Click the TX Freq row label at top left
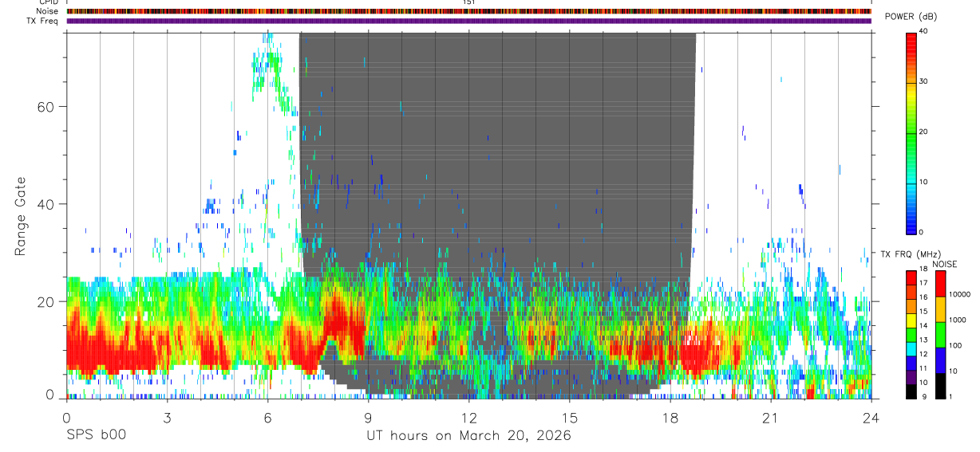980x452 pixels. (43, 21)
